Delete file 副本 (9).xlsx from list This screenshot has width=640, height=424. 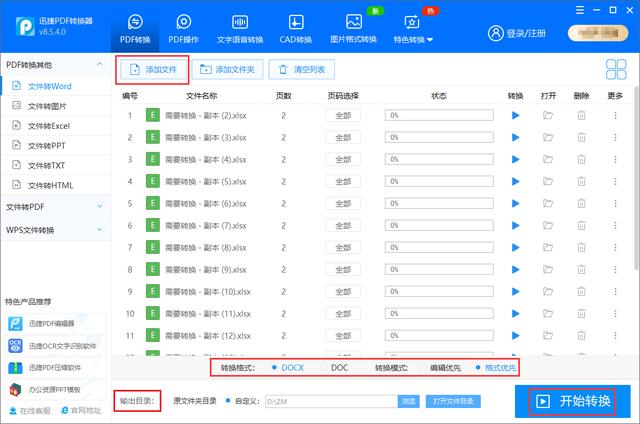pyautogui.click(x=581, y=270)
